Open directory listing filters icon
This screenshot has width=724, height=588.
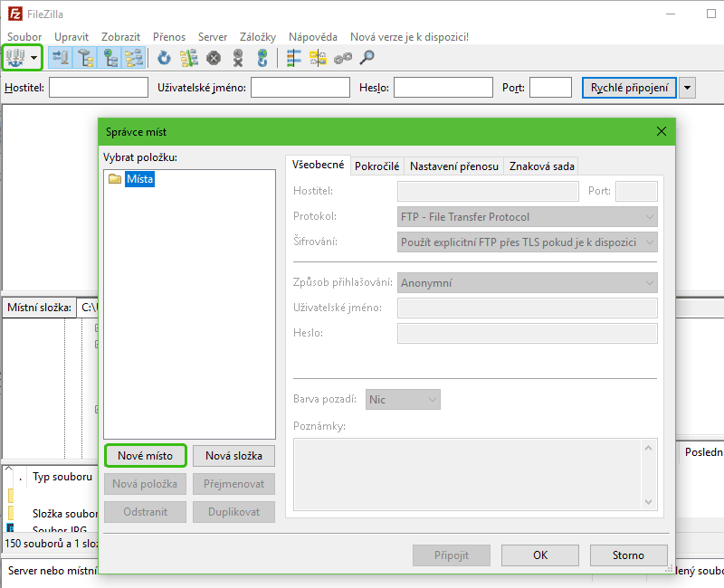click(x=293, y=58)
